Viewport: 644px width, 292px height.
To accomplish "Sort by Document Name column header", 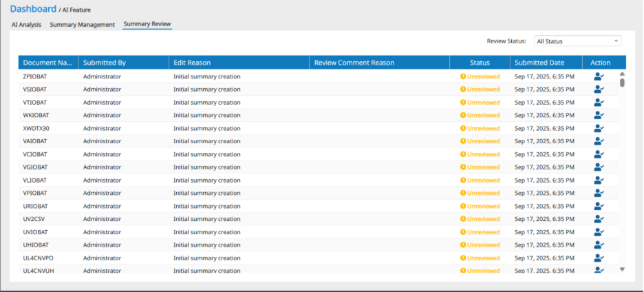I will [x=47, y=63].
